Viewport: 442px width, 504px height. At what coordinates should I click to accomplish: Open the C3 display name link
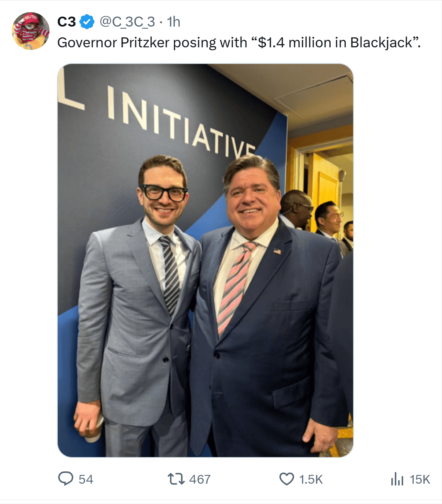[x=66, y=22]
